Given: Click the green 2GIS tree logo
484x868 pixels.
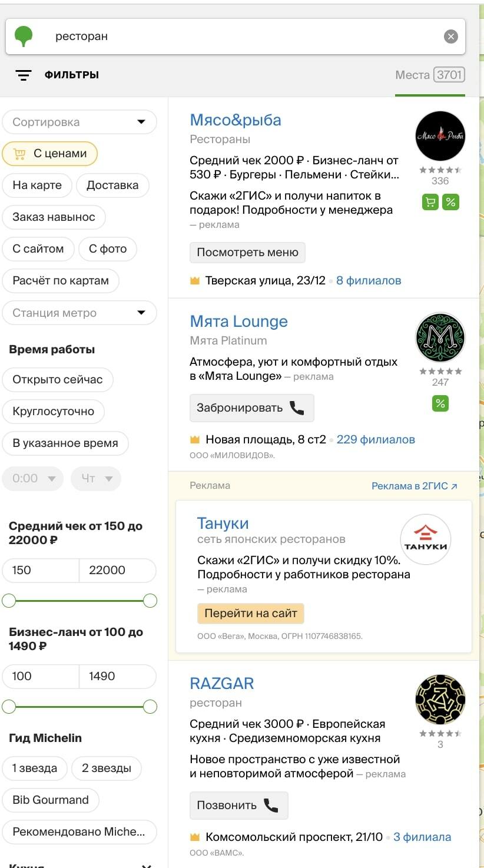Looking at the screenshot, I should pyautogui.click(x=24, y=36).
